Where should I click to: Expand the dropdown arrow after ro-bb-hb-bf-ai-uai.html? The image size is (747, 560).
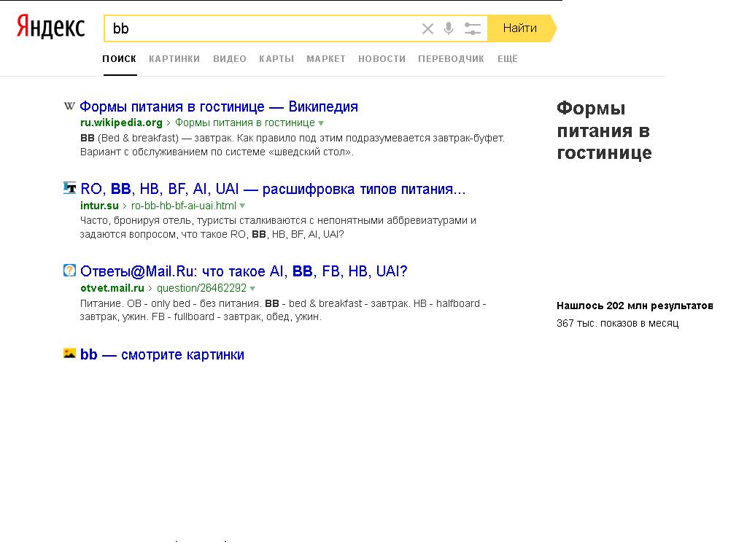(242, 206)
